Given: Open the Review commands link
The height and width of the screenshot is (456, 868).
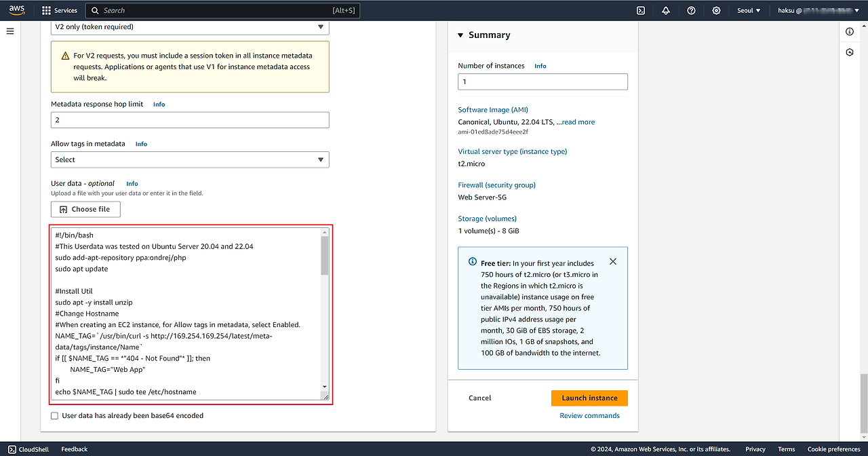Looking at the screenshot, I should point(589,415).
